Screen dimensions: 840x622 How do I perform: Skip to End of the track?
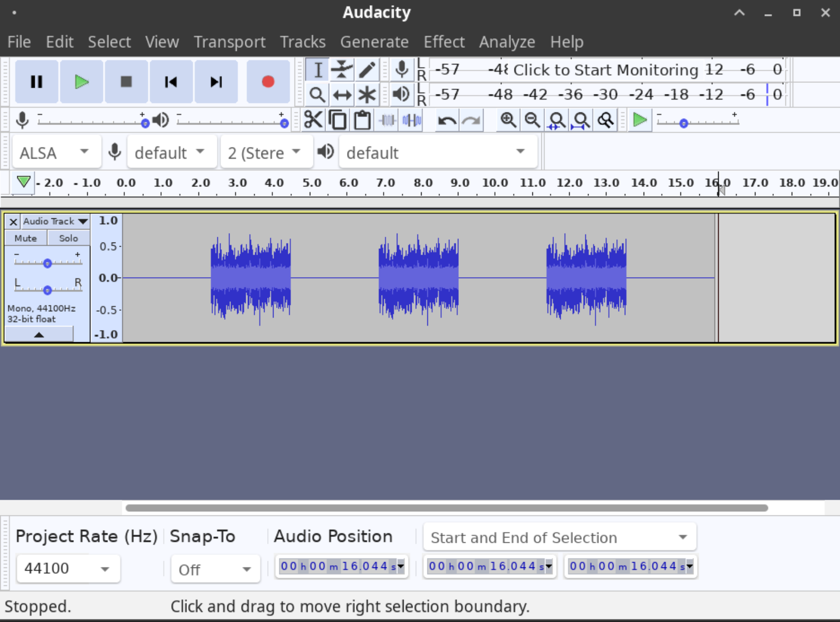point(216,82)
